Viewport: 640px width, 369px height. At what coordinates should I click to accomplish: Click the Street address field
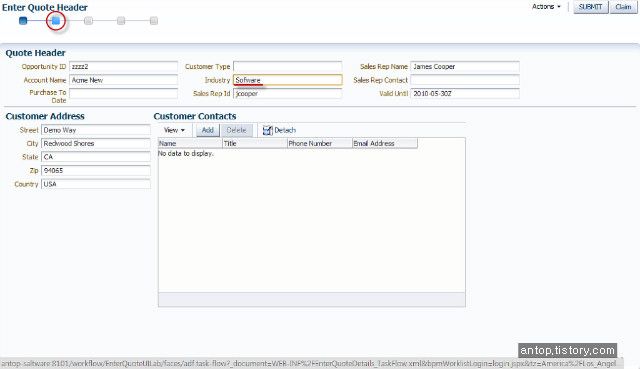96,130
